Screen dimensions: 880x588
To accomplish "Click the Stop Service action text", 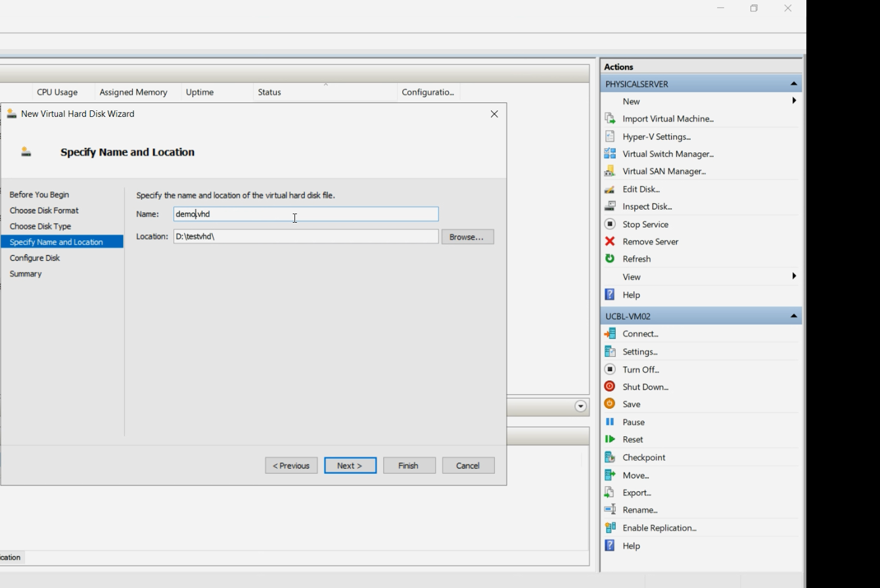I will pyautogui.click(x=645, y=224).
